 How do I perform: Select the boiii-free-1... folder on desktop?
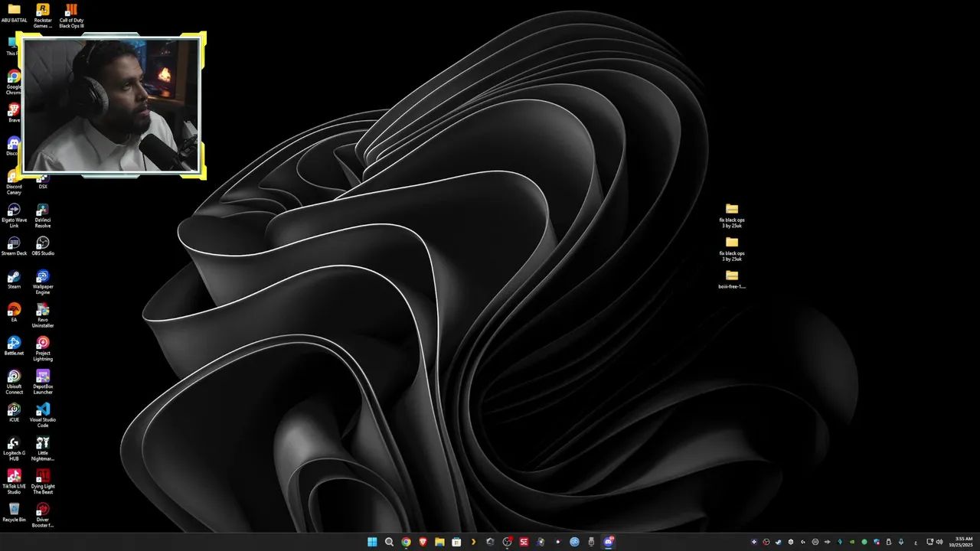pos(732,279)
